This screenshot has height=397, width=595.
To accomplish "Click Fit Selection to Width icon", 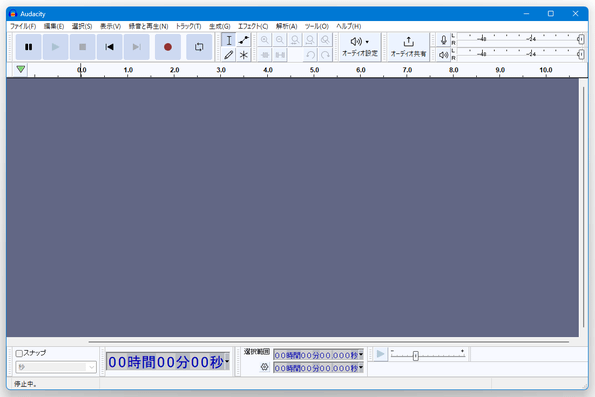I will pos(295,40).
